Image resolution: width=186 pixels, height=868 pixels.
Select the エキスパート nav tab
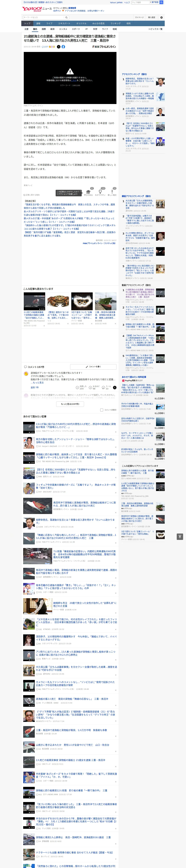pos(64,24)
